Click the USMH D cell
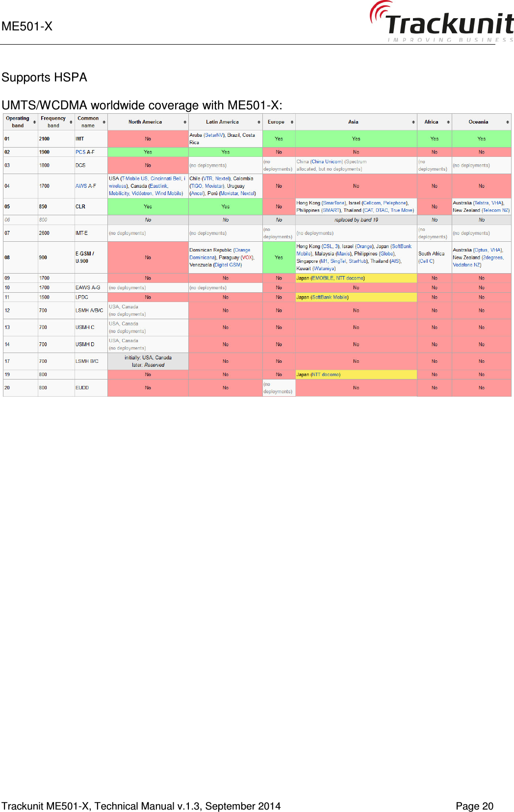This screenshot has height=812, width=514. (91, 344)
